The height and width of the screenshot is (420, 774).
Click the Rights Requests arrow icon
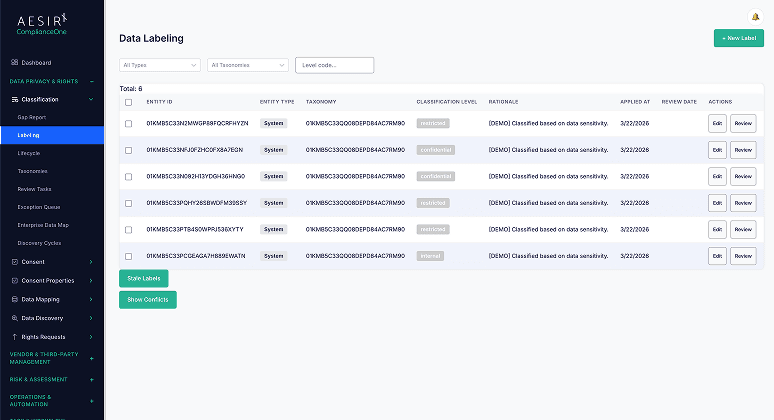pos(13,336)
